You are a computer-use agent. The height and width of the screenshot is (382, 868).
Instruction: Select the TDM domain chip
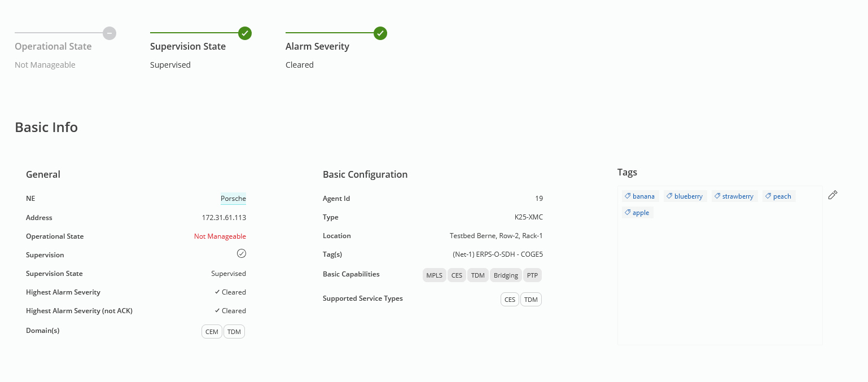point(234,332)
